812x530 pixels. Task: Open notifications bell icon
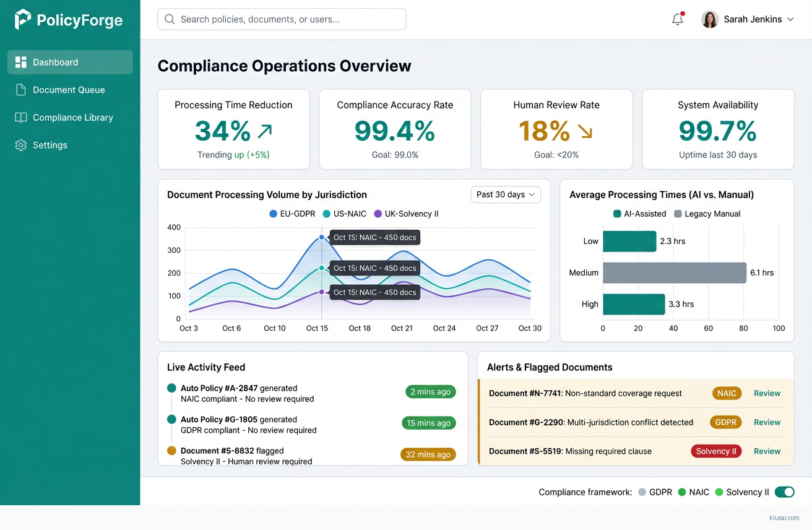click(678, 19)
